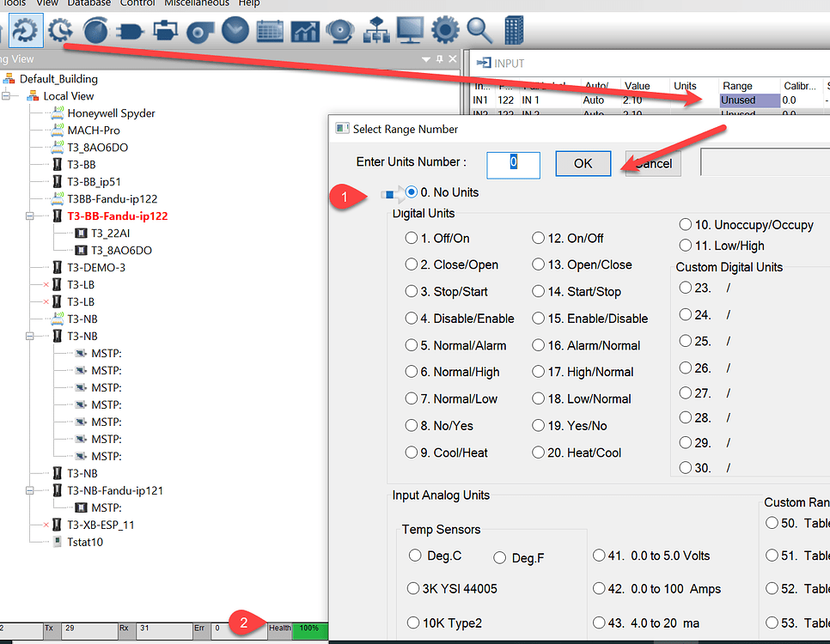The width and height of the screenshot is (830, 644).
Task: Click the Graphic Screens monitor icon
Action: tap(410, 29)
